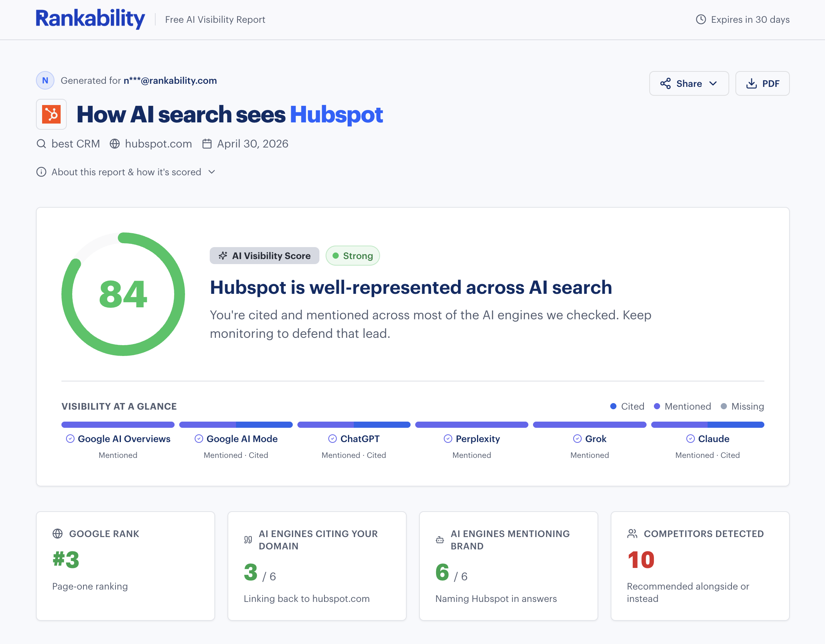The width and height of the screenshot is (825, 644).
Task: Click the n***@rankability.com email text
Action: coord(170,80)
